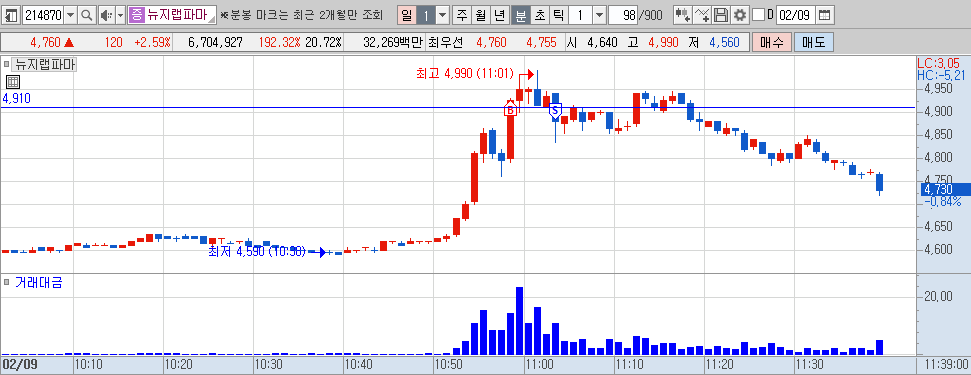Click the 매도 sell button
The height and width of the screenshot is (375, 971).
[x=814, y=42]
